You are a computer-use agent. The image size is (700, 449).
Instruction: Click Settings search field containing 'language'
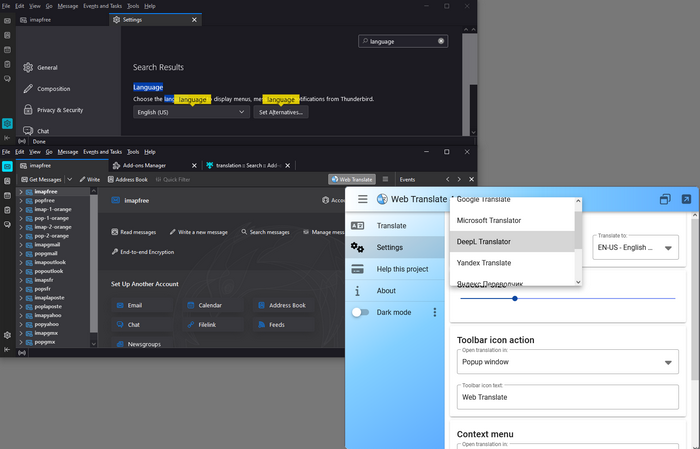pos(403,41)
